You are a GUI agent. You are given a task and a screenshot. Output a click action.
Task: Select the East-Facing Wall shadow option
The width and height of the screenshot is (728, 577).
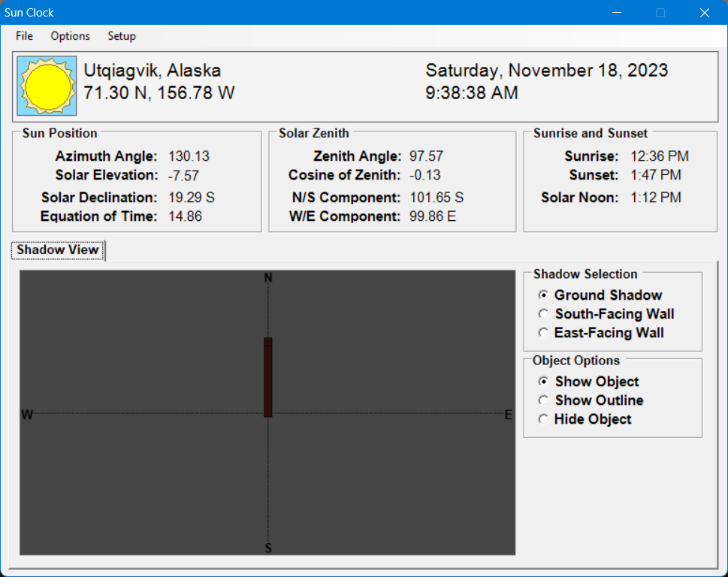(x=544, y=333)
